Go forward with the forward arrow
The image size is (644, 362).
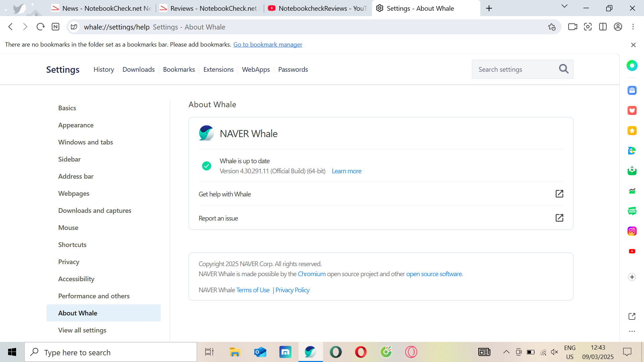[25, 27]
